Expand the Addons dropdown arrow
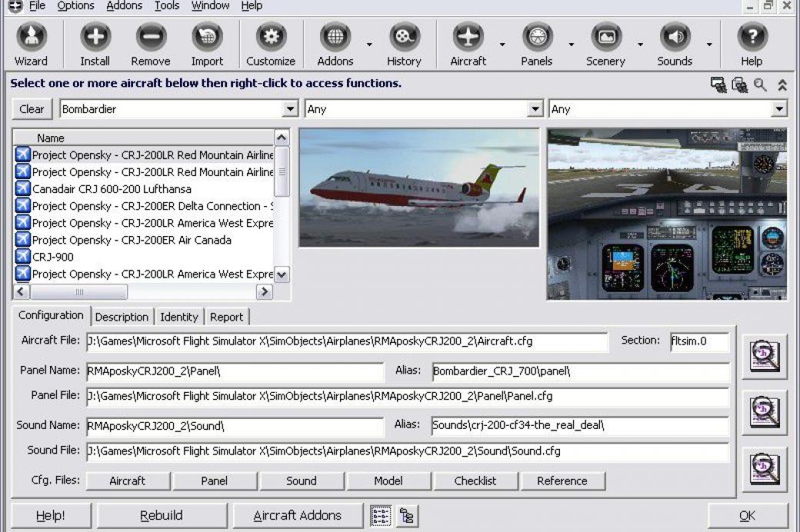800x532 pixels. point(369,45)
